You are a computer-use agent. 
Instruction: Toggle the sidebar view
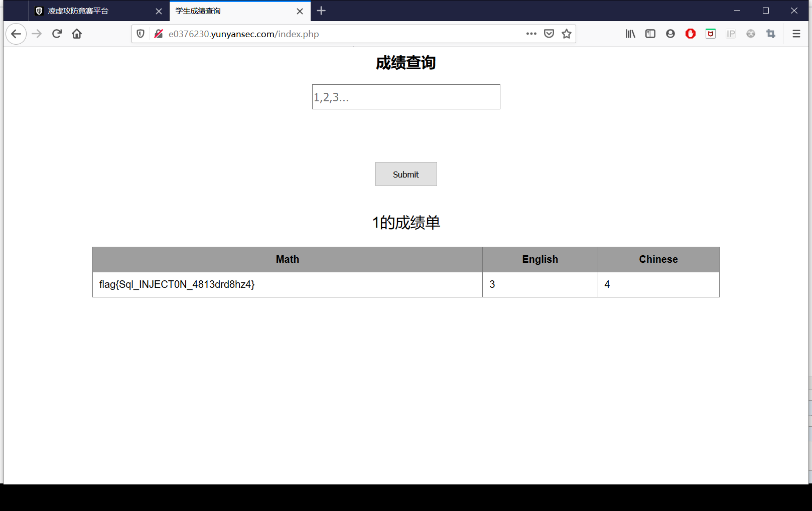650,34
